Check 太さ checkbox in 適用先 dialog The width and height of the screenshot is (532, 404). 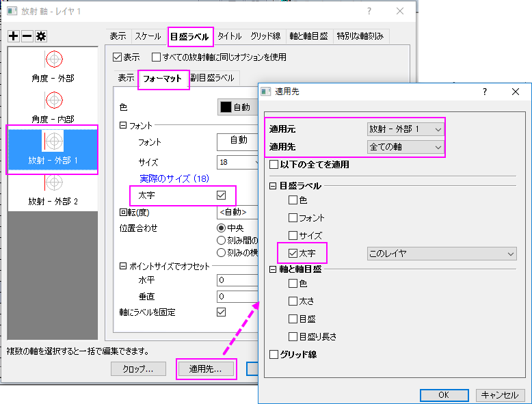click(x=293, y=301)
